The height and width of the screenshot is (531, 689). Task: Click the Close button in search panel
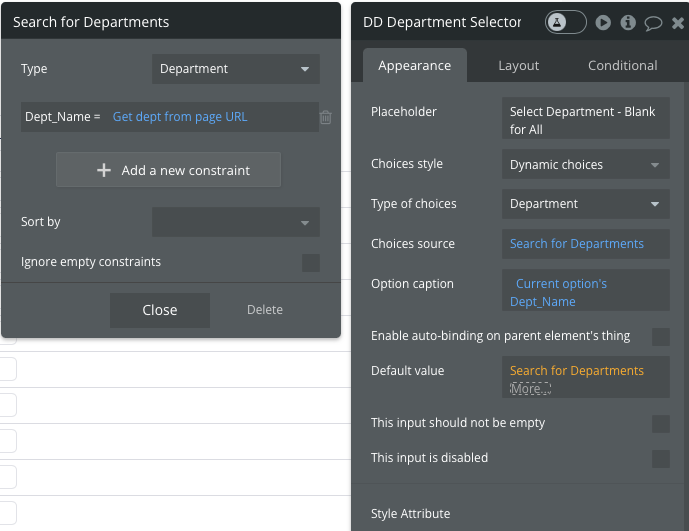[160, 310]
